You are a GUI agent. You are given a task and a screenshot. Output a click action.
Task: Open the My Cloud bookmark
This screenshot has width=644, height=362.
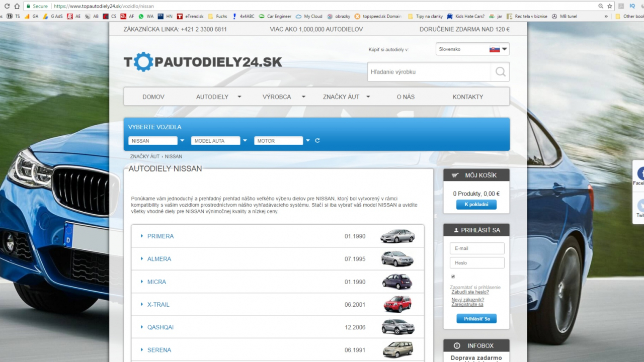click(309, 16)
